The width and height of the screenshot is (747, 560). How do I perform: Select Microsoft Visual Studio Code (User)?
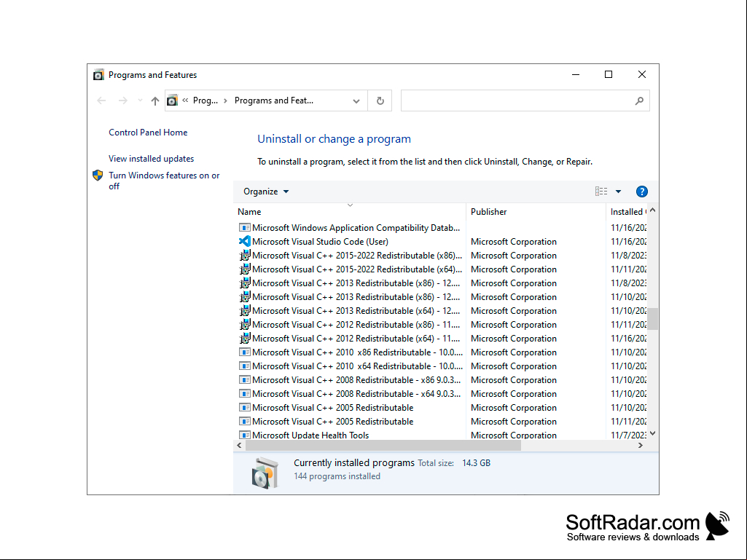point(320,242)
